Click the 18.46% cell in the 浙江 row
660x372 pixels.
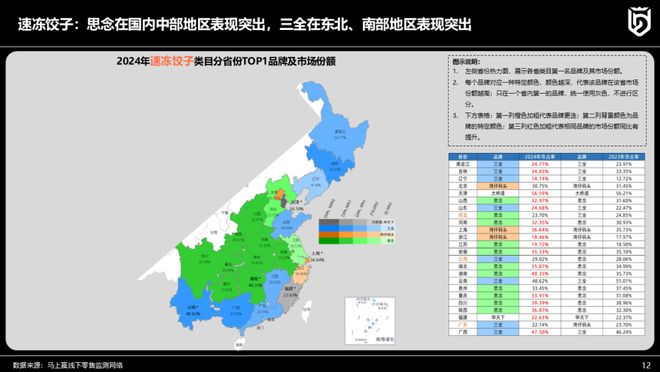pos(540,237)
